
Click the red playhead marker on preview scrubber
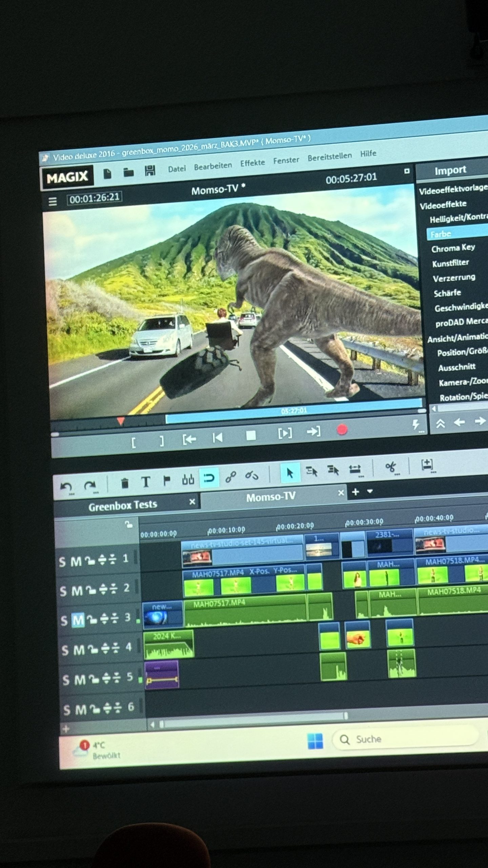point(120,421)
